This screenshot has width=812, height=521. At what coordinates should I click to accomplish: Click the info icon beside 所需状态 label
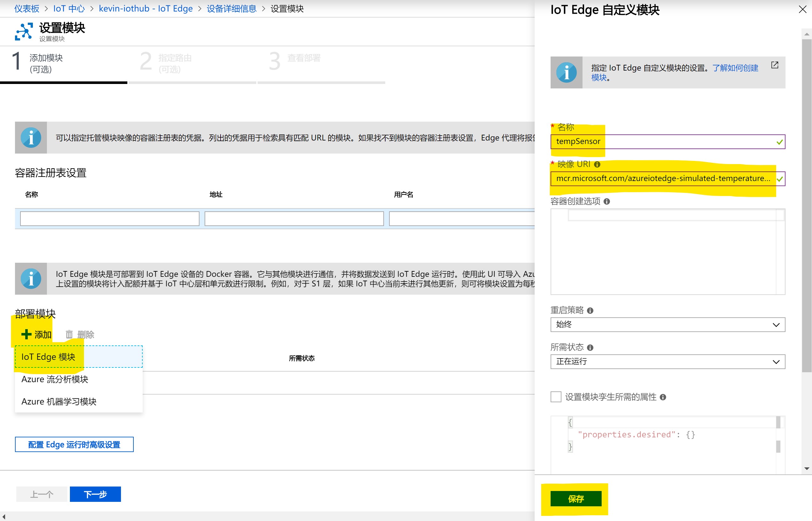click(x=590, y=348)
